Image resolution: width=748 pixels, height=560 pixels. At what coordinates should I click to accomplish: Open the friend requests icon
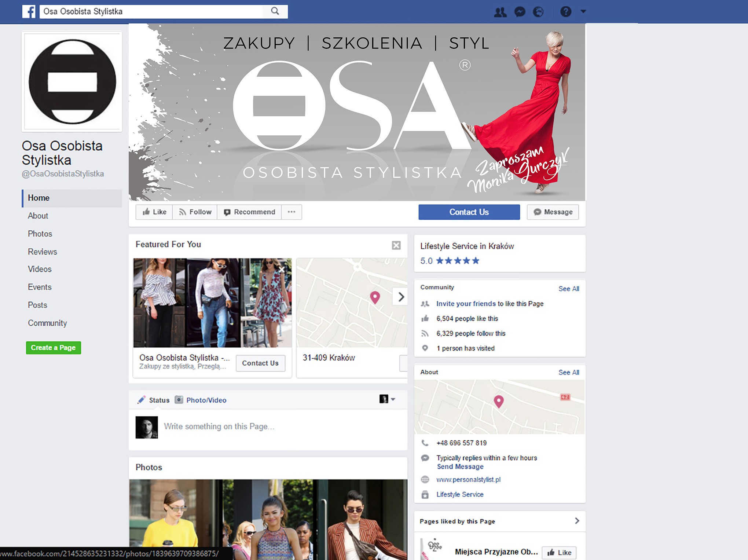(500, 12)
